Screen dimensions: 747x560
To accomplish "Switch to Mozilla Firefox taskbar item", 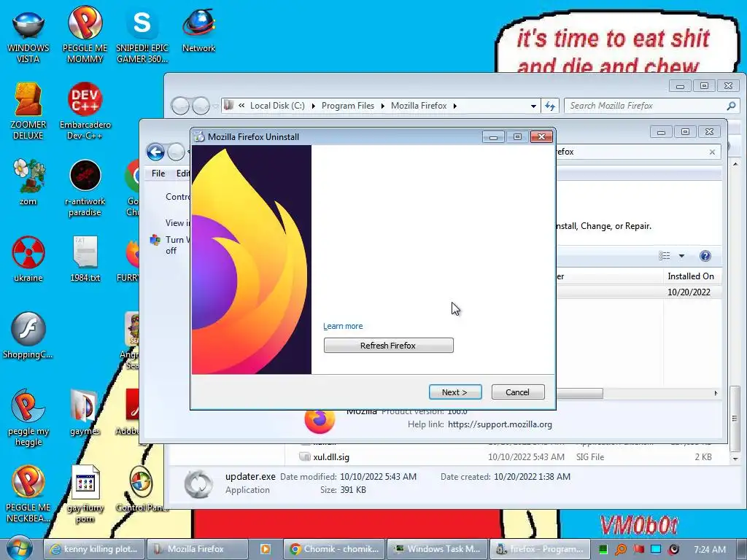I will 197,549.
